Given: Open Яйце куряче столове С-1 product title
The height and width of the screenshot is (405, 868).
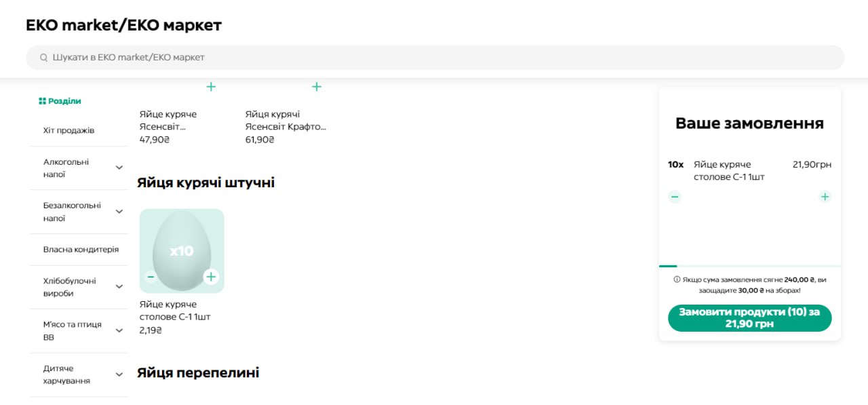Looking at the screenshot, I should point(175,311).
